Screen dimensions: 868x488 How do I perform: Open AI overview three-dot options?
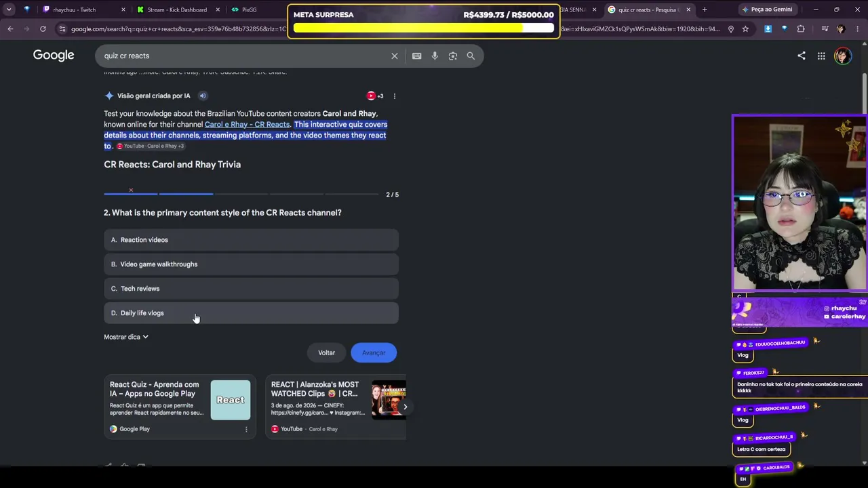394,96
